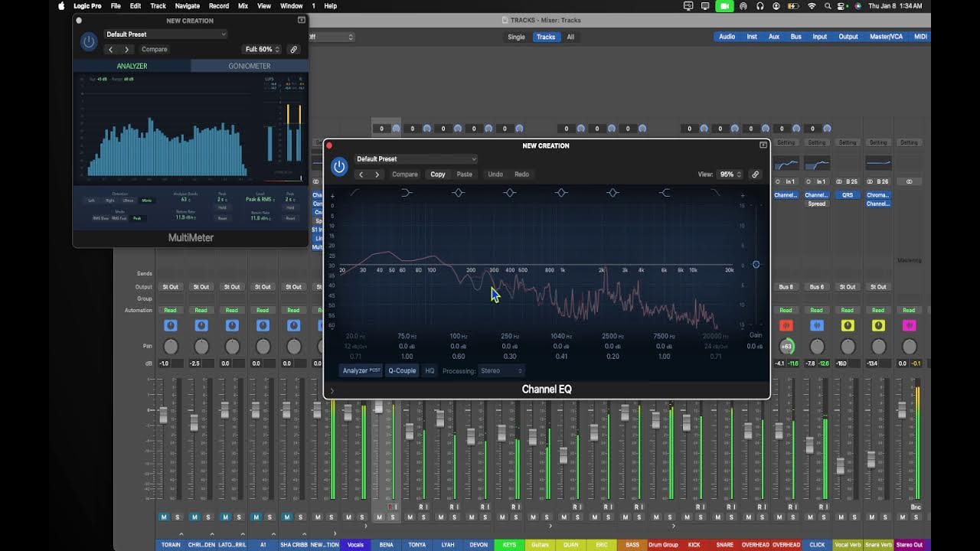This screenshot has height=551, width=980.
Task: Select the Single mixer view tab
Action: [517, 37]
